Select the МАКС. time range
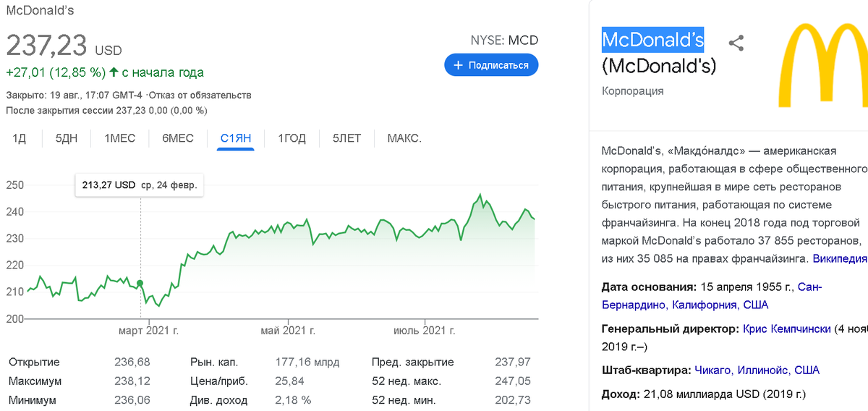The image size is (868, 411). [404, 138]
